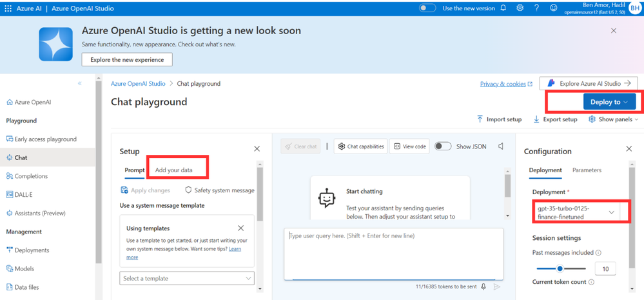Click Apply changes in Setup
Viewport: 644px width, 300px height.
coord(146,190)
